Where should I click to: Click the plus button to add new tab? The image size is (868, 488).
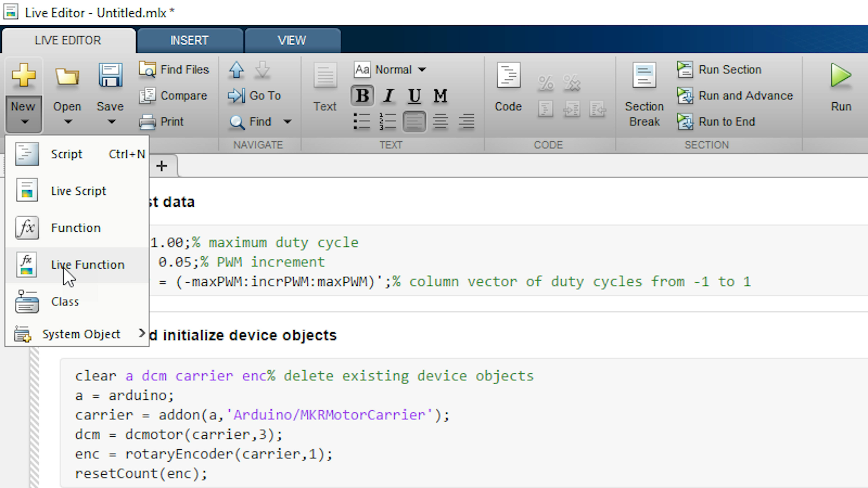pyautogui.click(x=162, y=166)
